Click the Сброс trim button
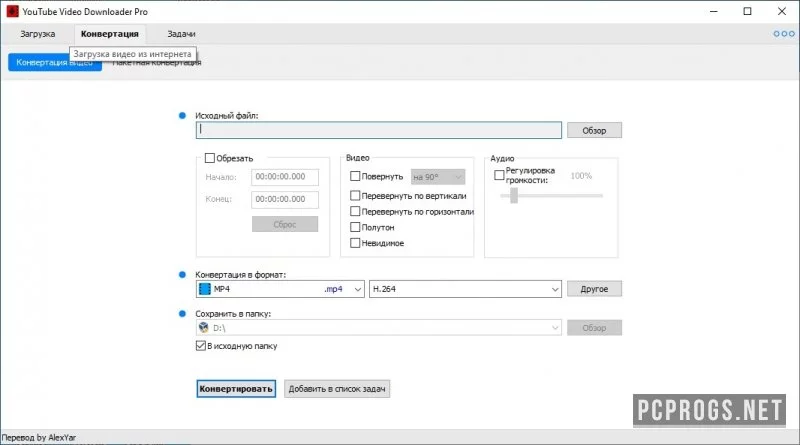800x445 pixels. [285, 224]
